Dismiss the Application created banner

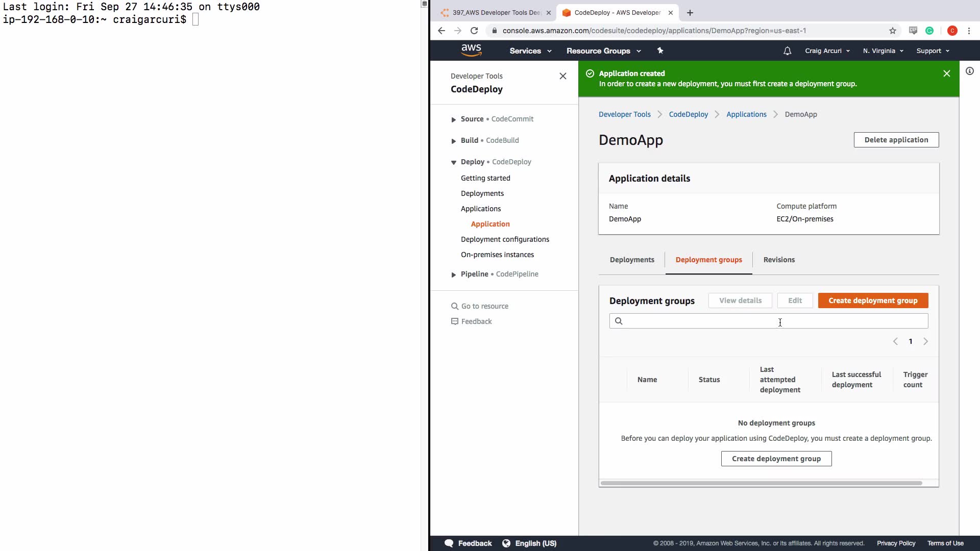946,73
